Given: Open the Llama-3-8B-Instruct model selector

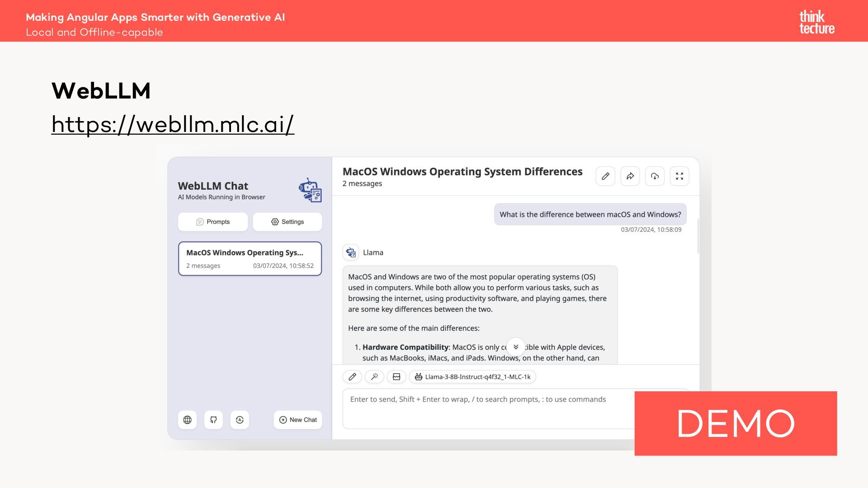Looking at the screenshot, I should 472,377.
